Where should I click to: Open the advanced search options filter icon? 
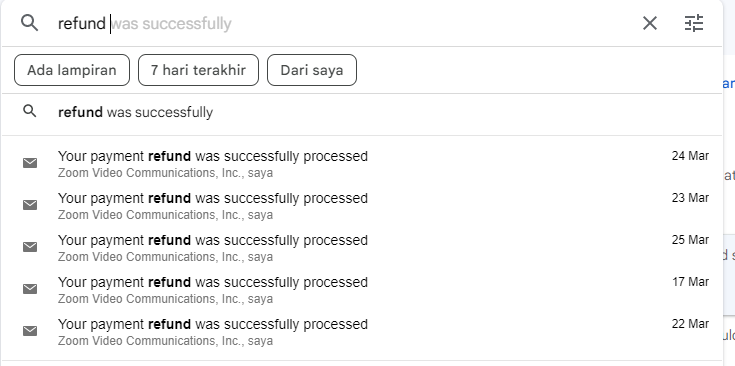tap(694, 23)
